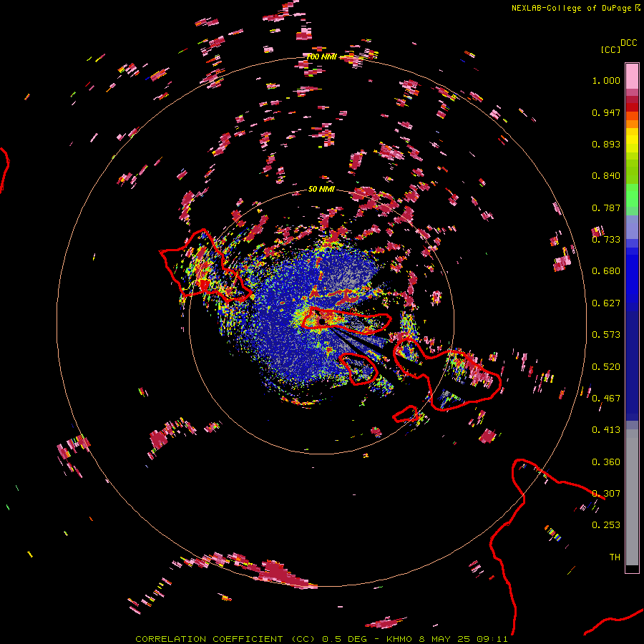Click the [CC] units label
Viewport: 644px width, 644px height.
[x=610, y=49]
